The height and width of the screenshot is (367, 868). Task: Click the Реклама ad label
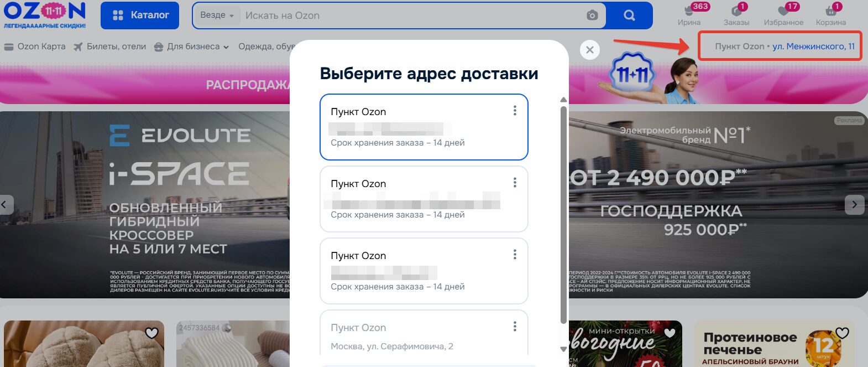[849, 120]
